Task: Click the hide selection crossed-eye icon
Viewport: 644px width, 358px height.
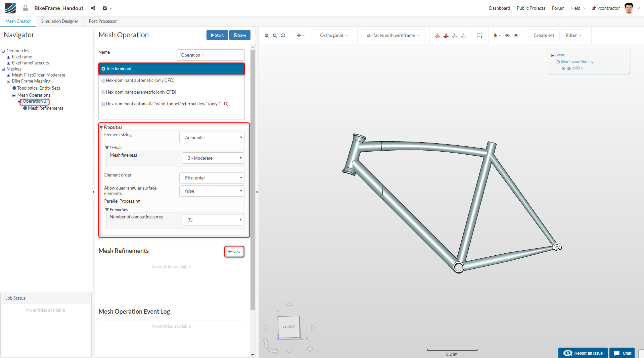Action: coord(507,35)
